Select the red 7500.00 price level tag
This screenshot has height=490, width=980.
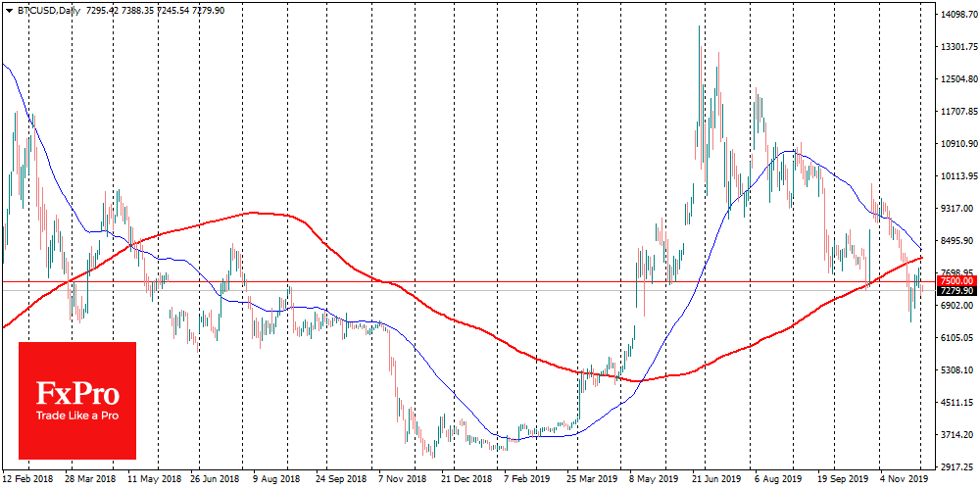[x=955, y=281]
